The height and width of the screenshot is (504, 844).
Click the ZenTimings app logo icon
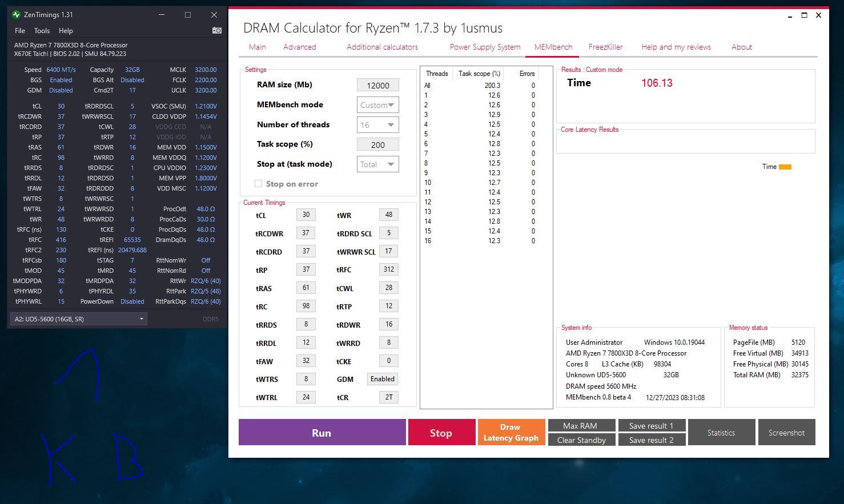pos(16,14)
